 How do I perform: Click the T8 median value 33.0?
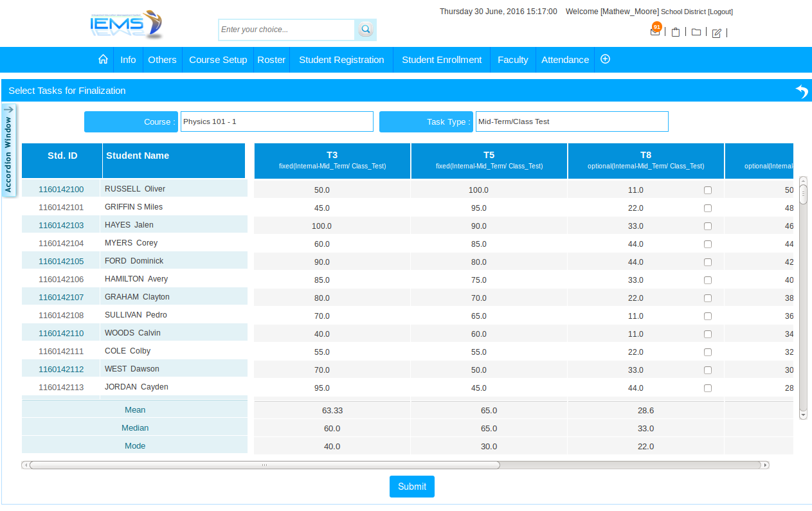[645, 429]
